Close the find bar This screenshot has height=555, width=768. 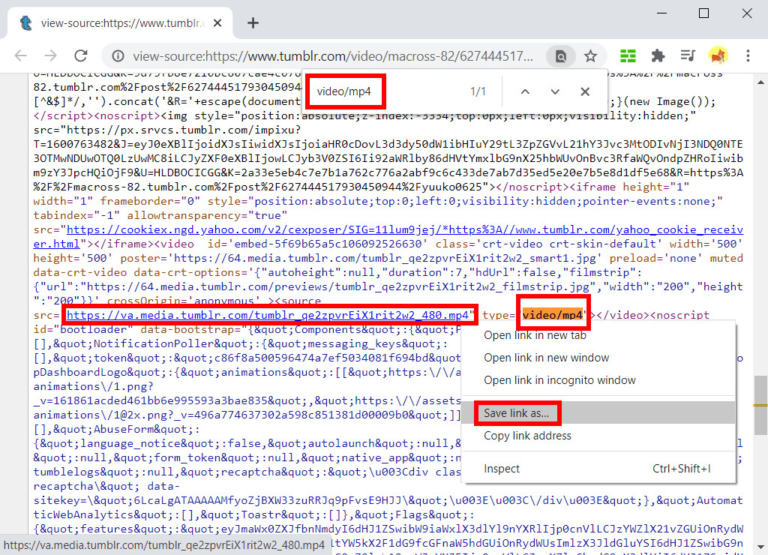coord(585,92)
